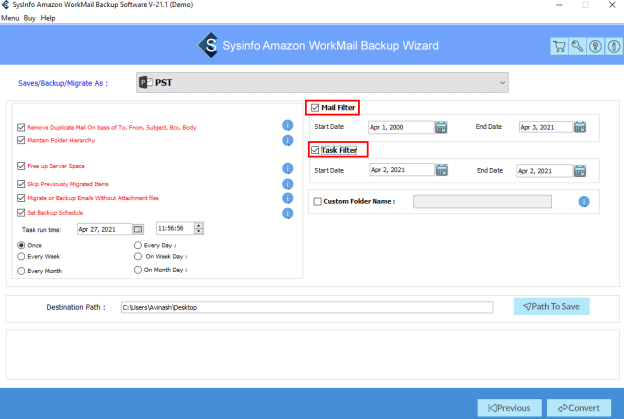
Task: Enable Custom Folder Name checkbox
Action: pyautogui.click(x=318, y=201)
